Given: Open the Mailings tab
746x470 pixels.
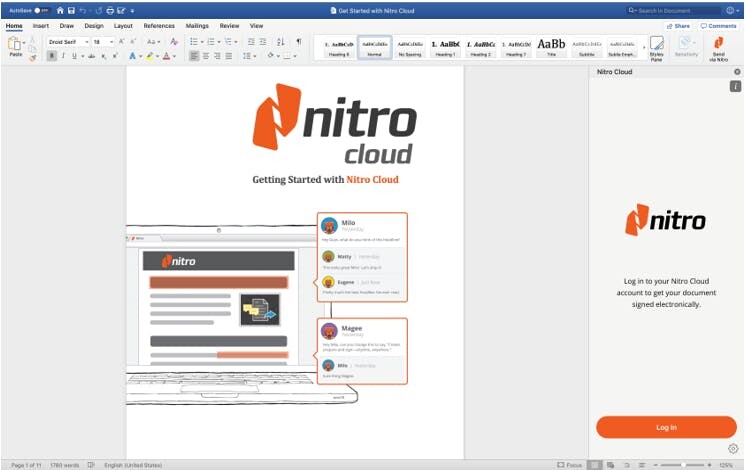Looking at the screenshot, I should 197,26.
